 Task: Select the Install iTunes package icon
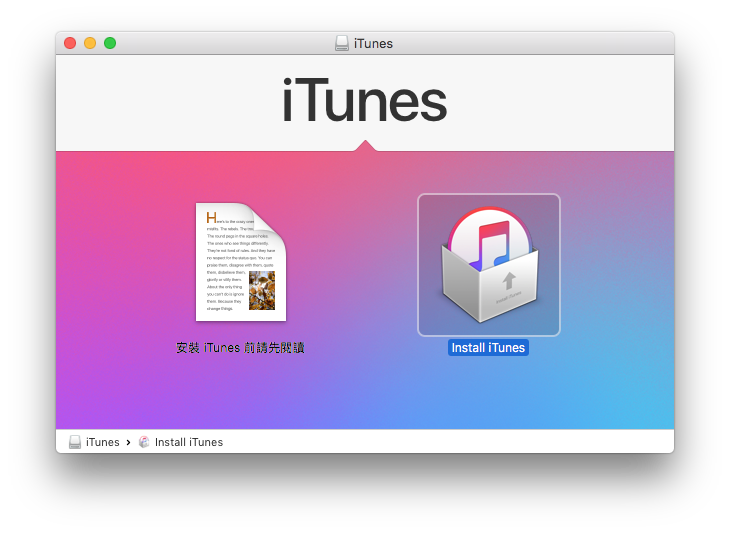489,264
